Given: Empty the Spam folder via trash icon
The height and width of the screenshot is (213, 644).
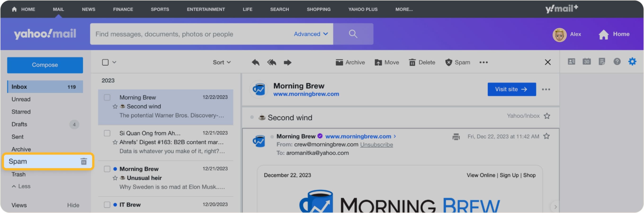Looking at the screenshot, I should (x=84, y=161).
